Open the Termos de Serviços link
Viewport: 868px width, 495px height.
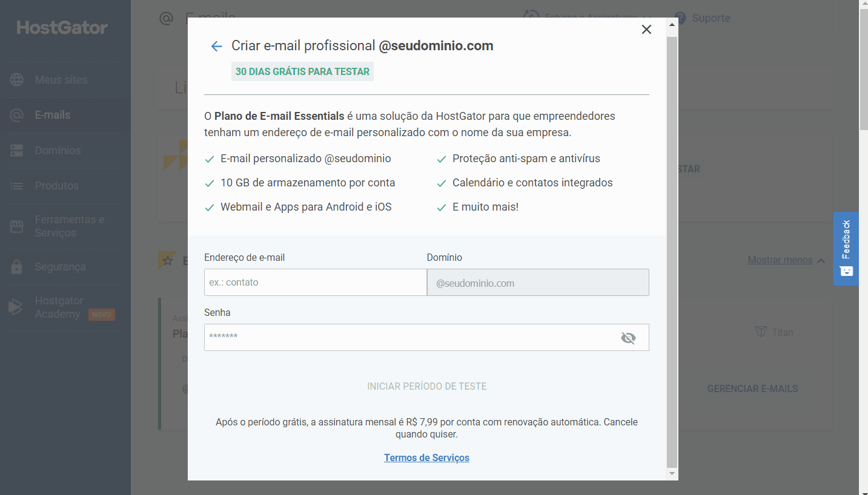[x=426, y=457]
